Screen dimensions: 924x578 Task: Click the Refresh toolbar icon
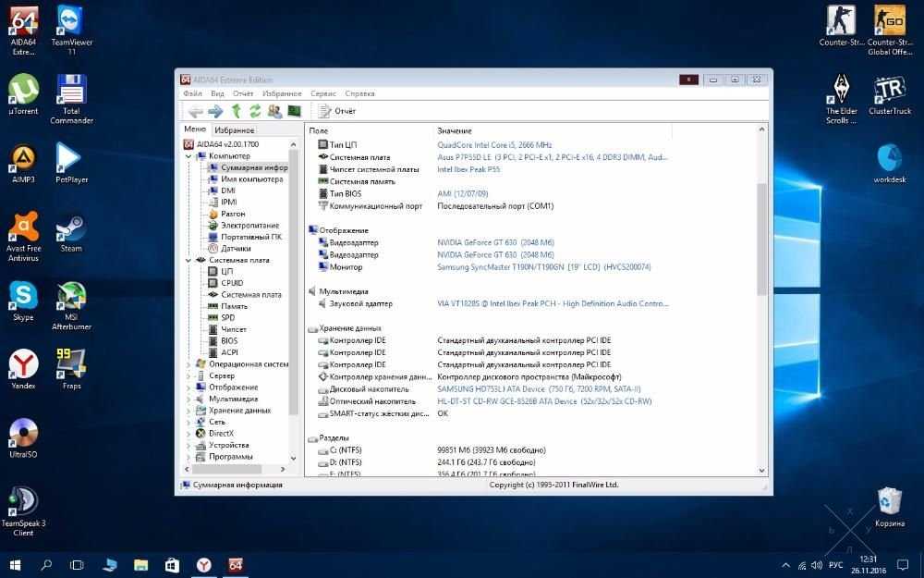tap(255, 111)
